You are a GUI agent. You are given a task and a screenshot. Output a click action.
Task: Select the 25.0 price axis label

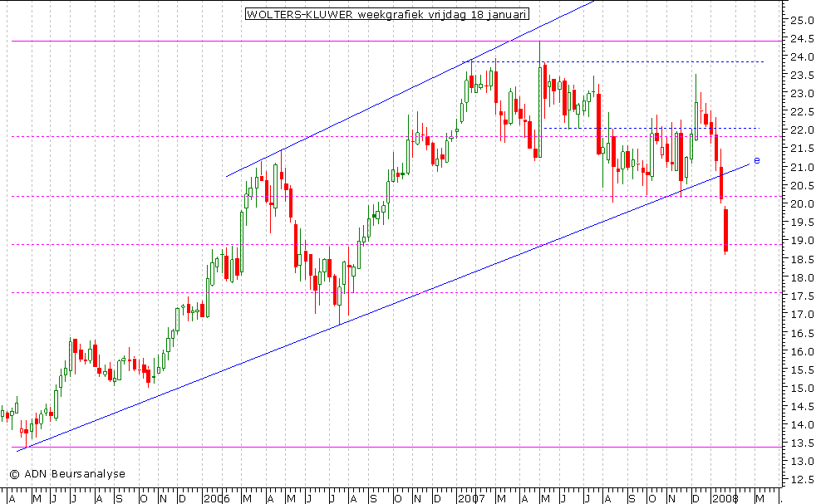pos(800,20)
